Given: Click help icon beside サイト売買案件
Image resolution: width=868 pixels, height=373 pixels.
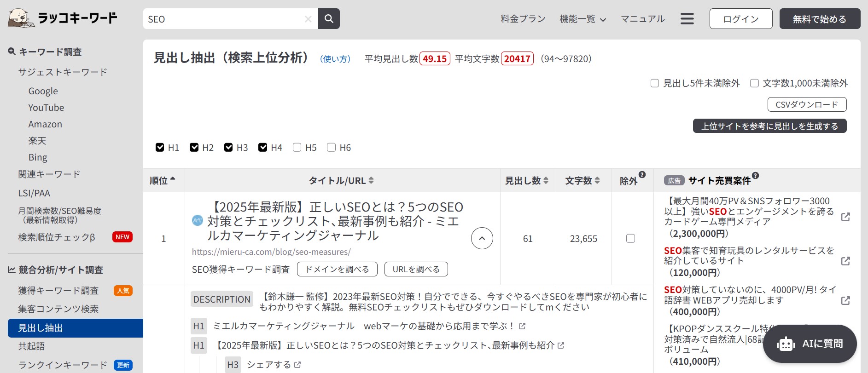Looking at the screenshot, I should (755, 175).
